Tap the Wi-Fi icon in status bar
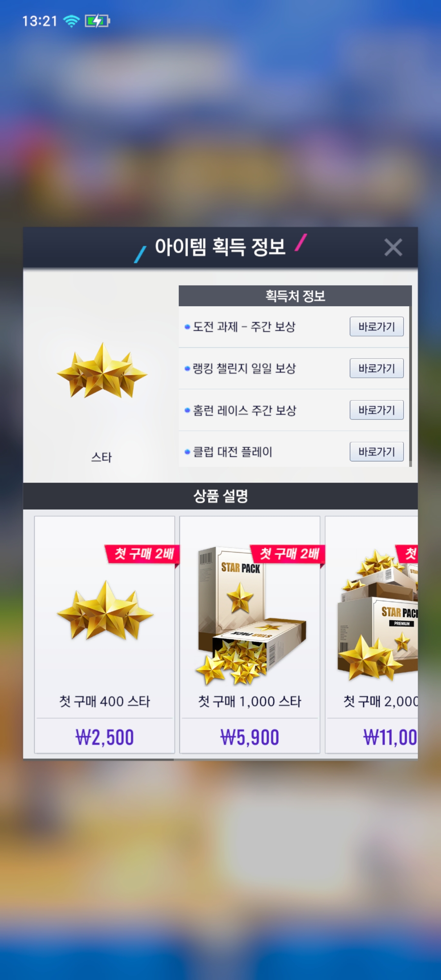 tap(71, 21)
